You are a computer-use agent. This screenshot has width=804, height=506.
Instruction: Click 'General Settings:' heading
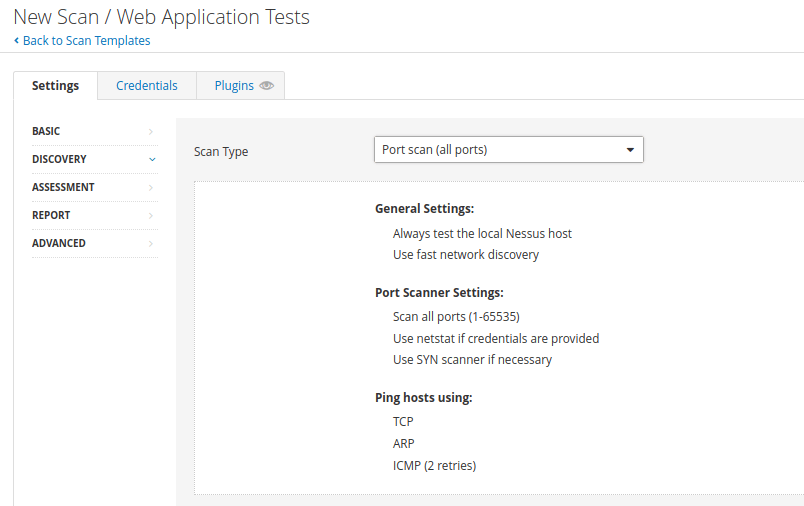pos(425,209)
